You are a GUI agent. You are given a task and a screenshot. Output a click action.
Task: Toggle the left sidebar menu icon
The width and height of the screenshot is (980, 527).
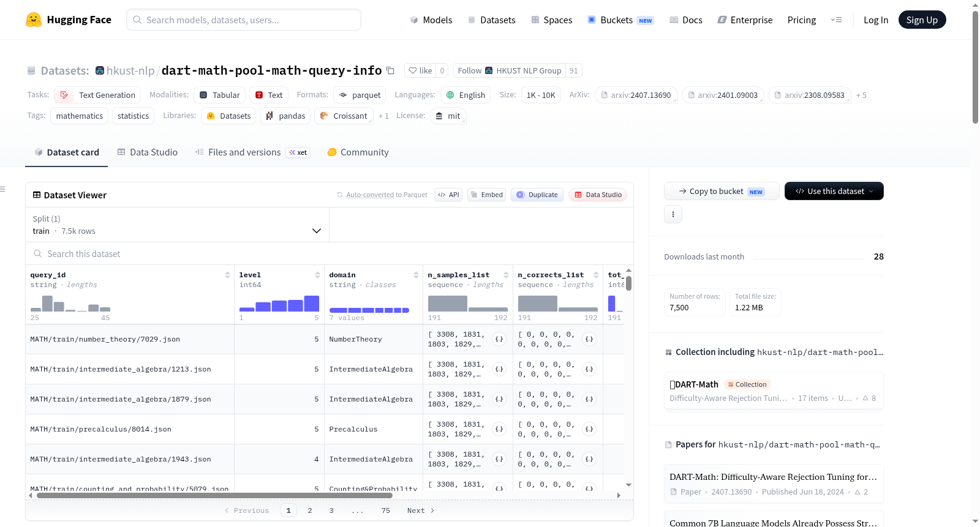(2, 189)
